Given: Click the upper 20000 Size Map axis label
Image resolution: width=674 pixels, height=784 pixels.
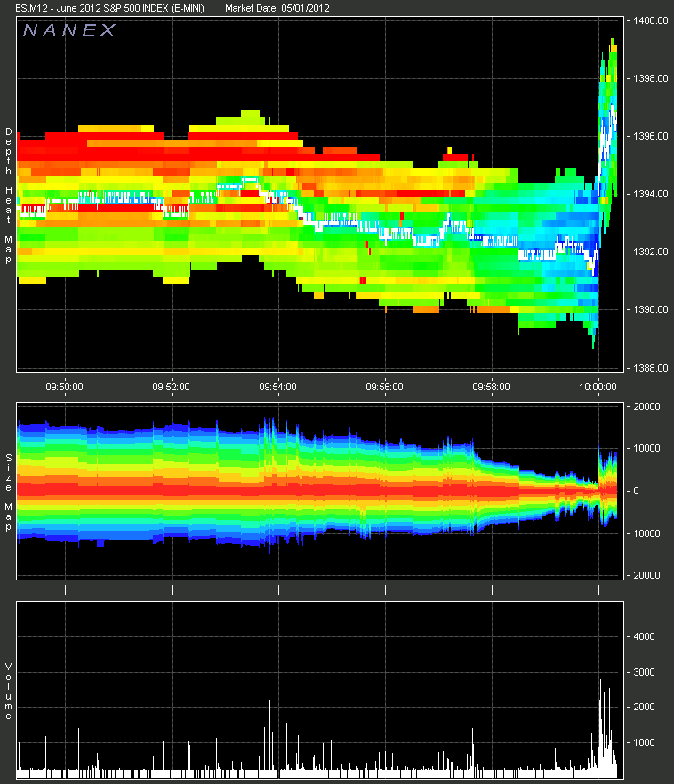Looking at the screenshot, I should 646,406.
